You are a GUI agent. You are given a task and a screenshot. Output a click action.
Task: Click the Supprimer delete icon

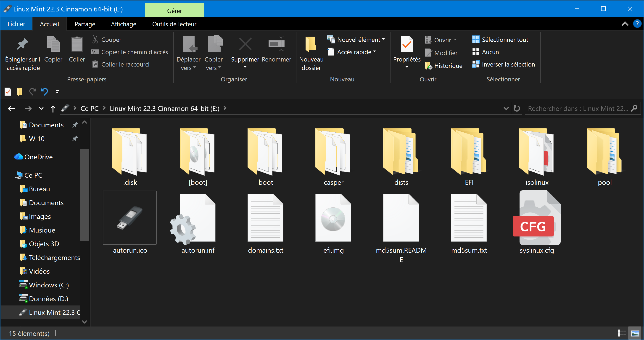245,45
